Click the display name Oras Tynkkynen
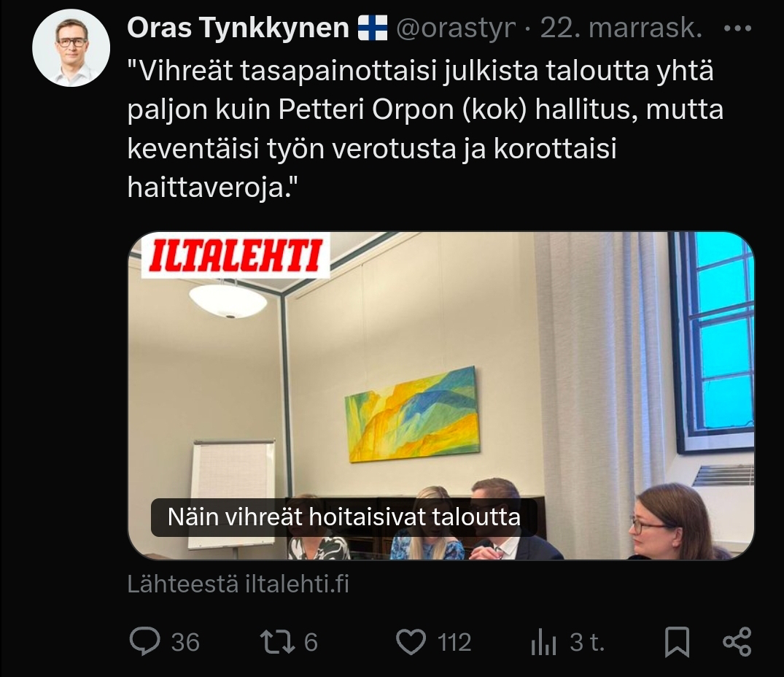 tap(238, 28)
